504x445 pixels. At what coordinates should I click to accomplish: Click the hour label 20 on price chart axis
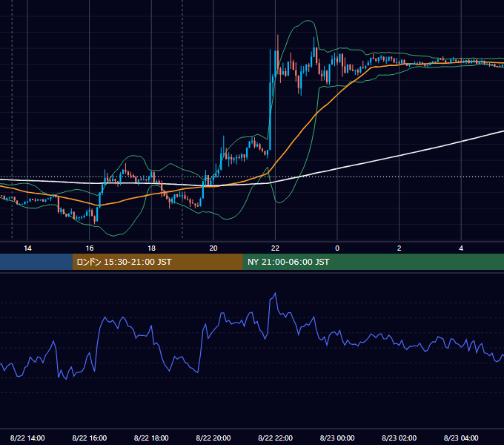pyautogui.click(x=213, y=248)
